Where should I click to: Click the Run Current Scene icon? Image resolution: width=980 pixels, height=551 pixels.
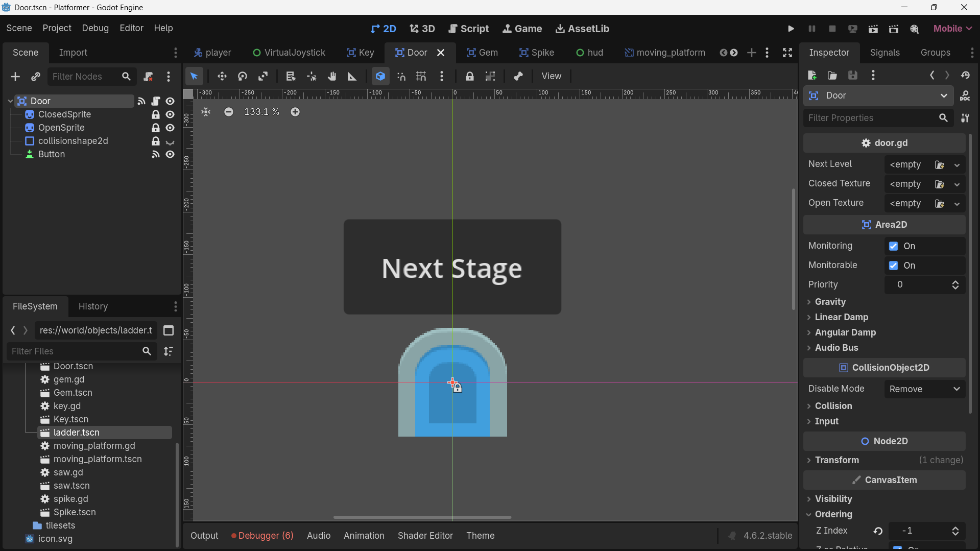coord(873,29)
